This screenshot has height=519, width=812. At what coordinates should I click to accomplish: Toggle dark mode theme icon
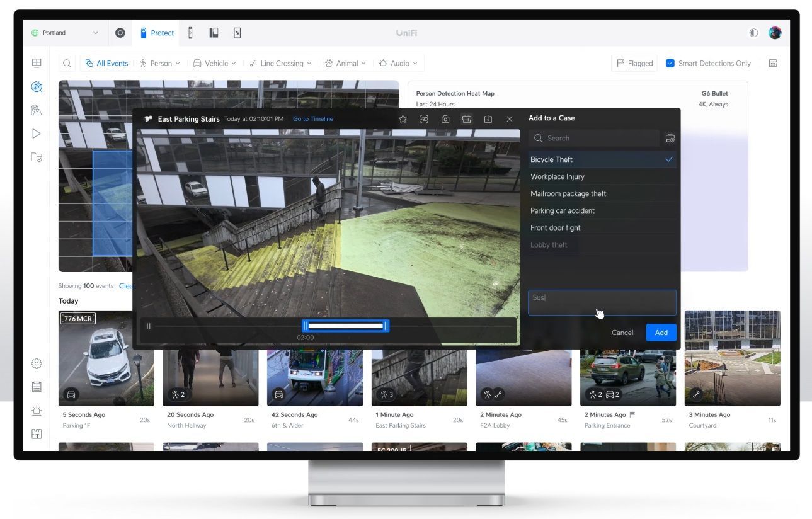coord(753,33)
